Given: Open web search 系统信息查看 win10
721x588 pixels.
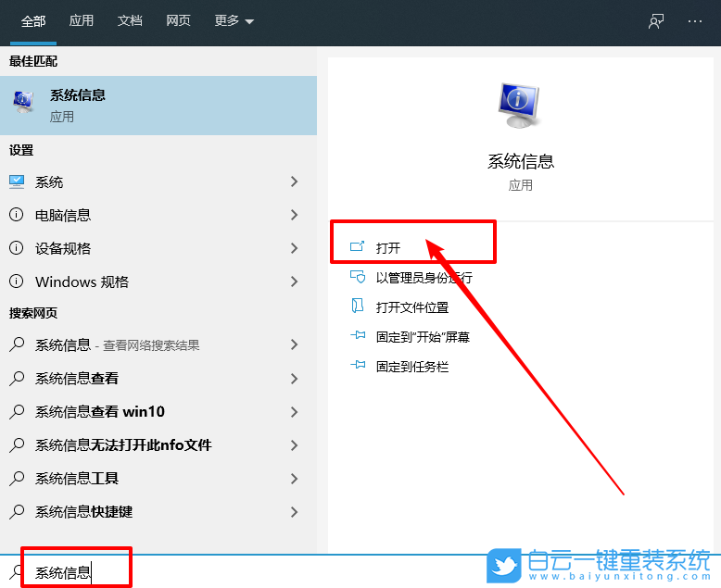Looking at the screenshot, I should 100,412.
